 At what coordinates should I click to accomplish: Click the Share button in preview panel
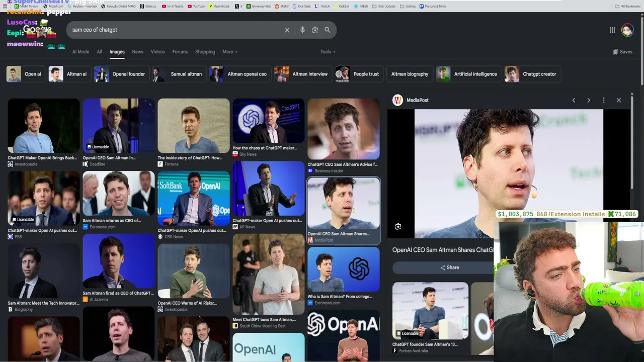(x=449, y=267)
